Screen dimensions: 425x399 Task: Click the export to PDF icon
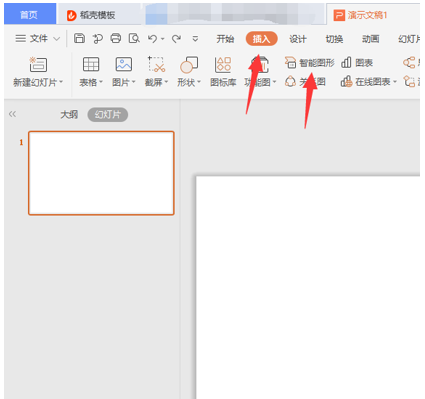point(97,39)
